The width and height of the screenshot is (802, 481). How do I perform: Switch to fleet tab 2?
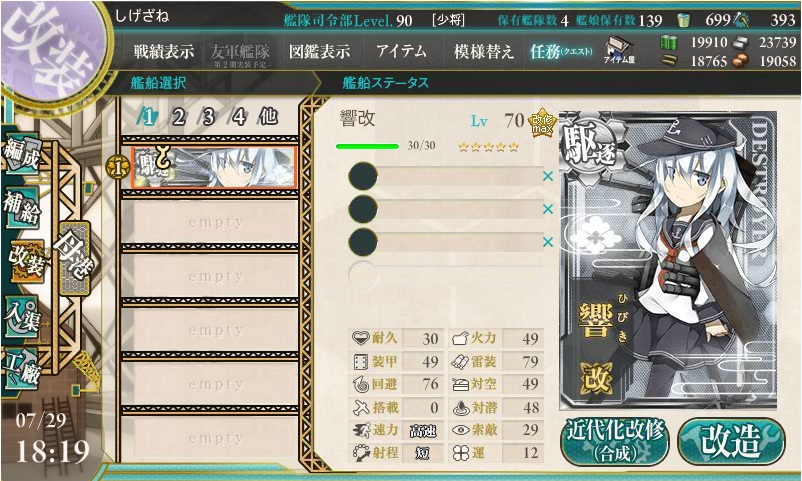point(179,117)
